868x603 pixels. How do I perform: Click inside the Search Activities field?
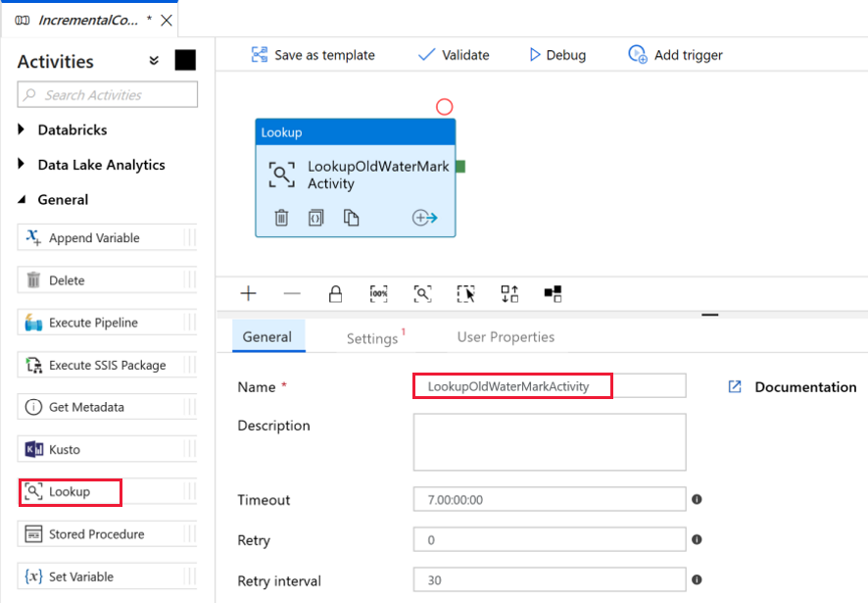[107, 94]
